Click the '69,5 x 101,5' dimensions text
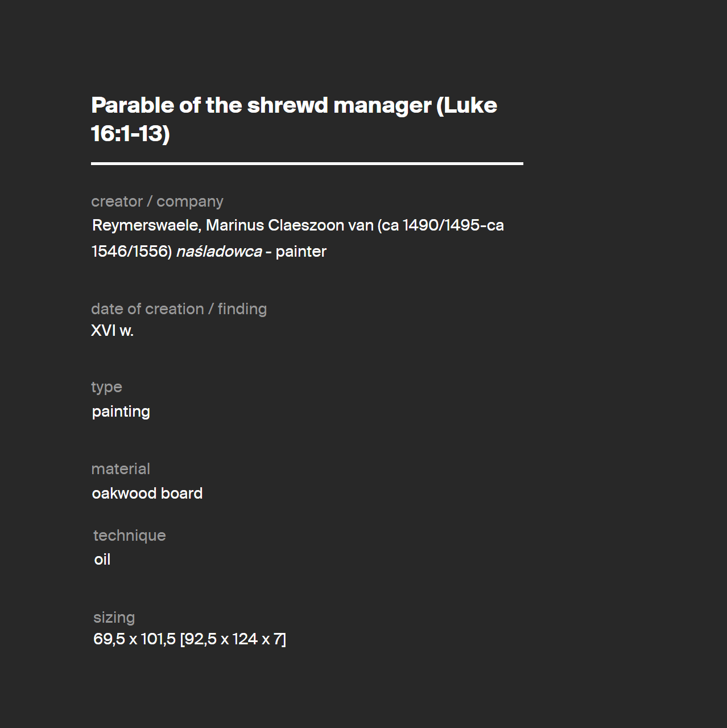Screen dimensions: 727x728 click(x=134, y=639)
